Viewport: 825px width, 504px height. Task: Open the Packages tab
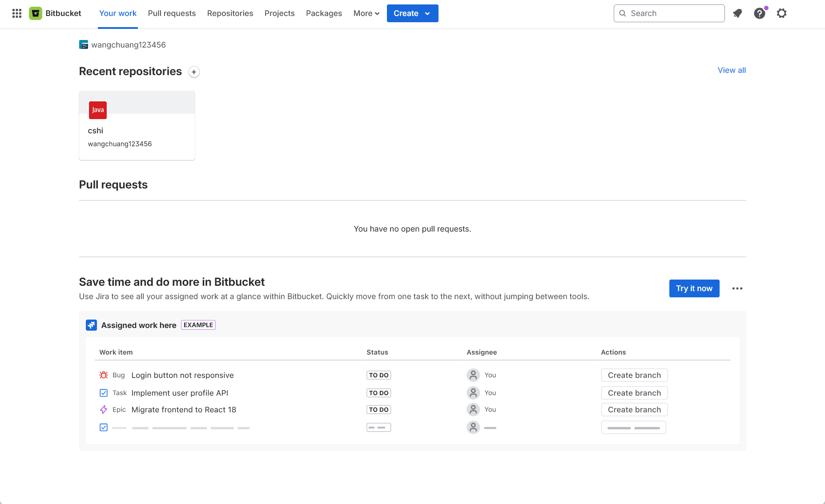click(x=324, y=13)
